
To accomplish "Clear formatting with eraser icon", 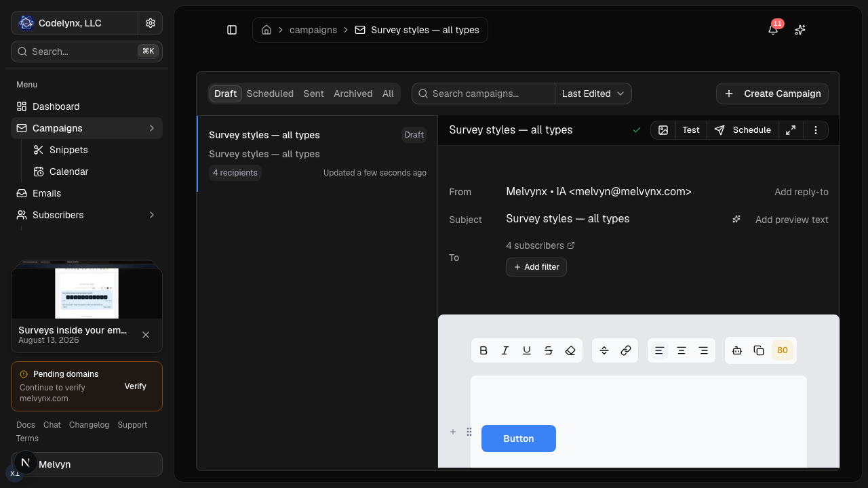I will point(570,350).
